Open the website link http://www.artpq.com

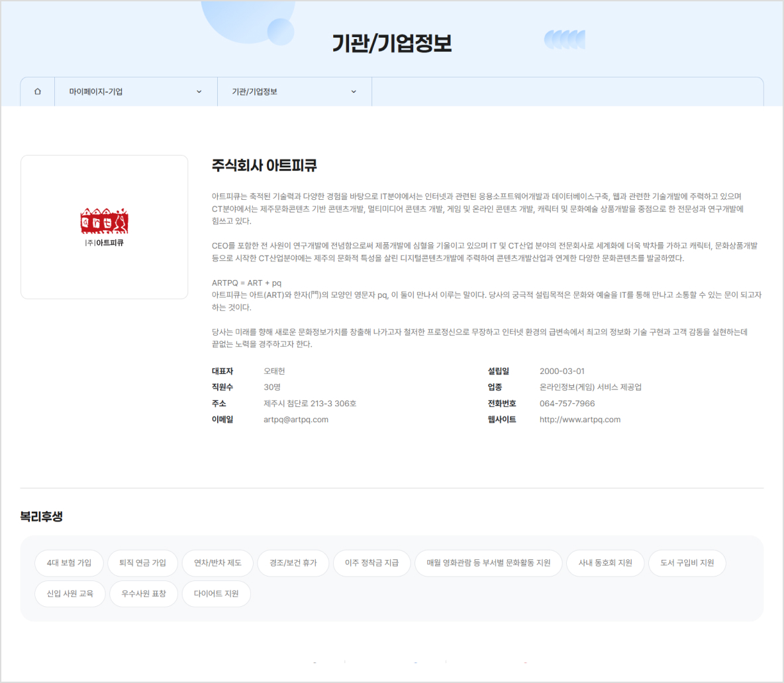click(x=579, y=419)
